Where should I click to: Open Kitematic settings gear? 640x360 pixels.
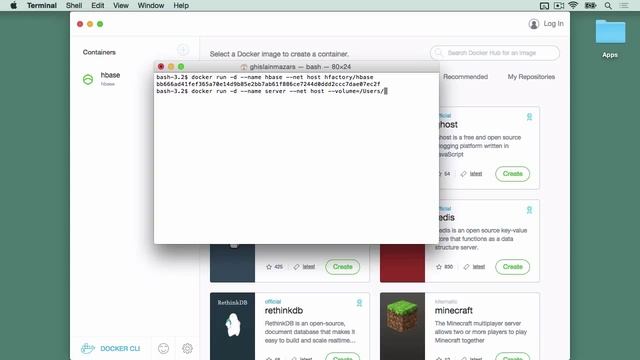point(187,348)
